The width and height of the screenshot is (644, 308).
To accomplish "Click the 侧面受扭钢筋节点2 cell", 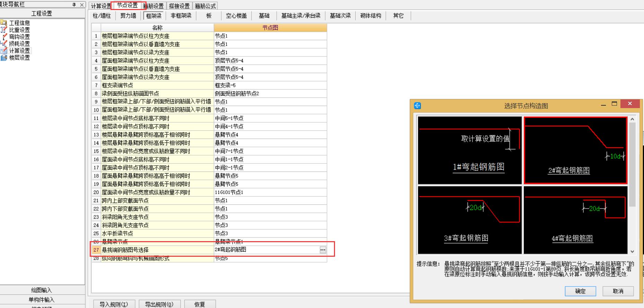I will [270, 94].
